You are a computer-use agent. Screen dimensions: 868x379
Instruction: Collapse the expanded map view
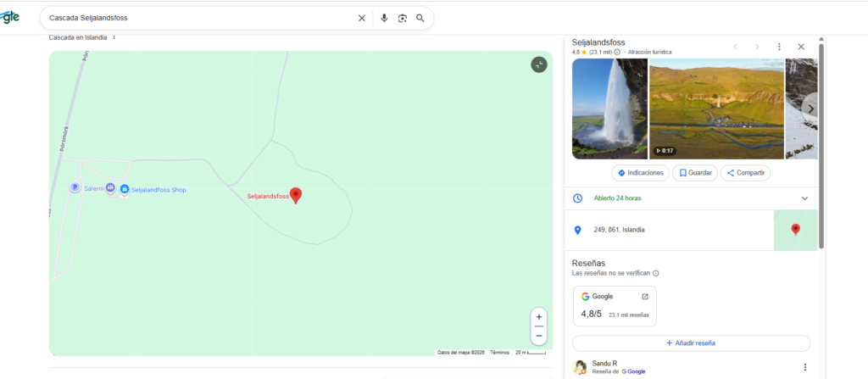point(539,64)
